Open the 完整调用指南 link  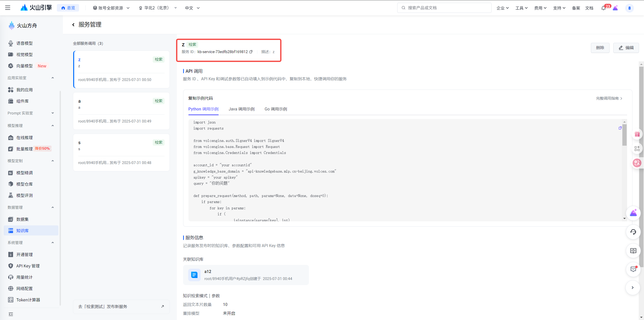click(609, 98)
